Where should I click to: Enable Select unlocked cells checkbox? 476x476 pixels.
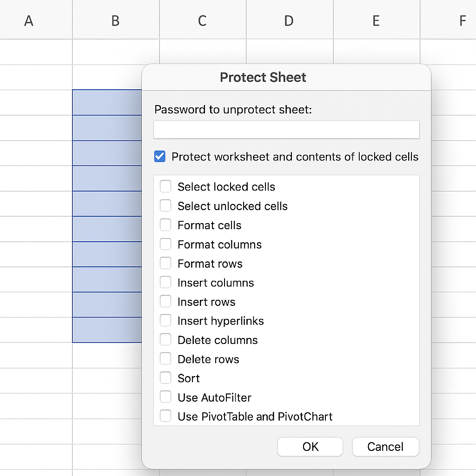[x=165, y=206]
